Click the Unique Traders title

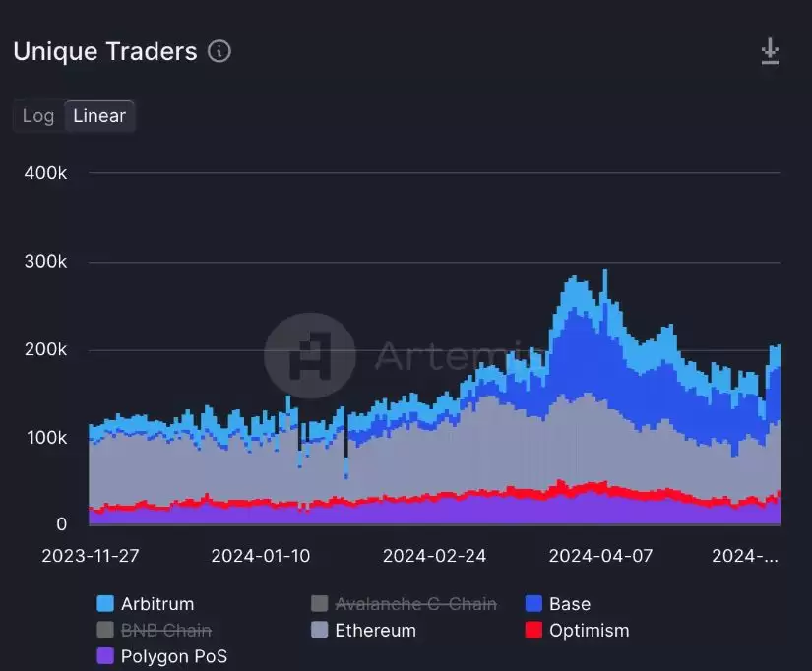click(x=105, y=51)
